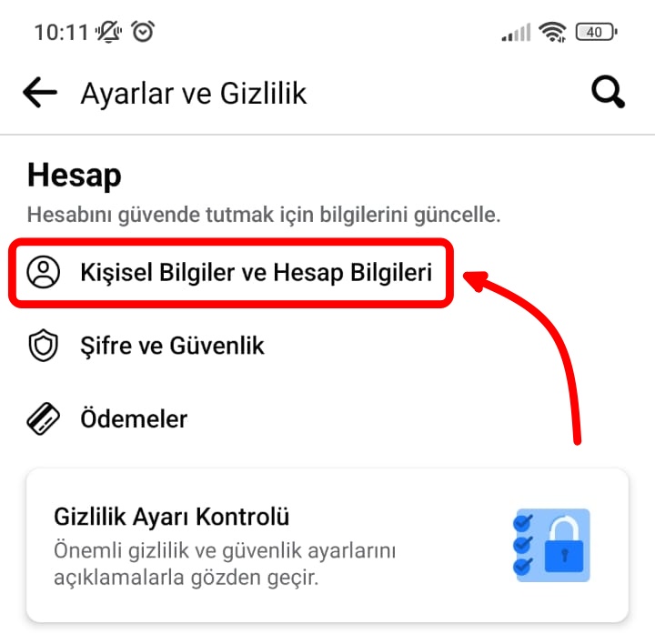Tap the muted notifications bell icon
The image size is (655, 644).
click(x=108, y=32)
